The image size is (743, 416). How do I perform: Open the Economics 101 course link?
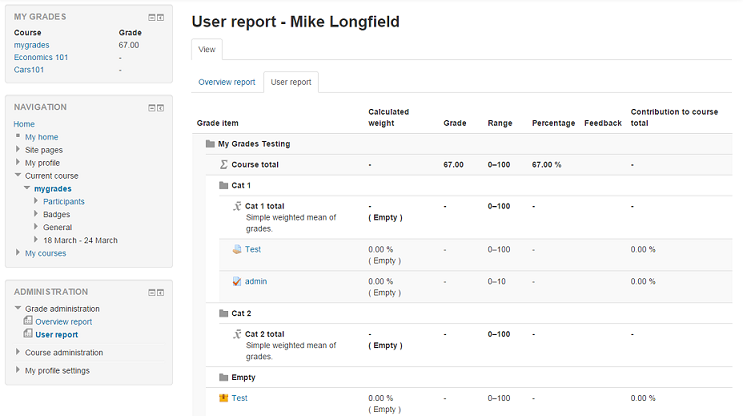coord(41,57)
